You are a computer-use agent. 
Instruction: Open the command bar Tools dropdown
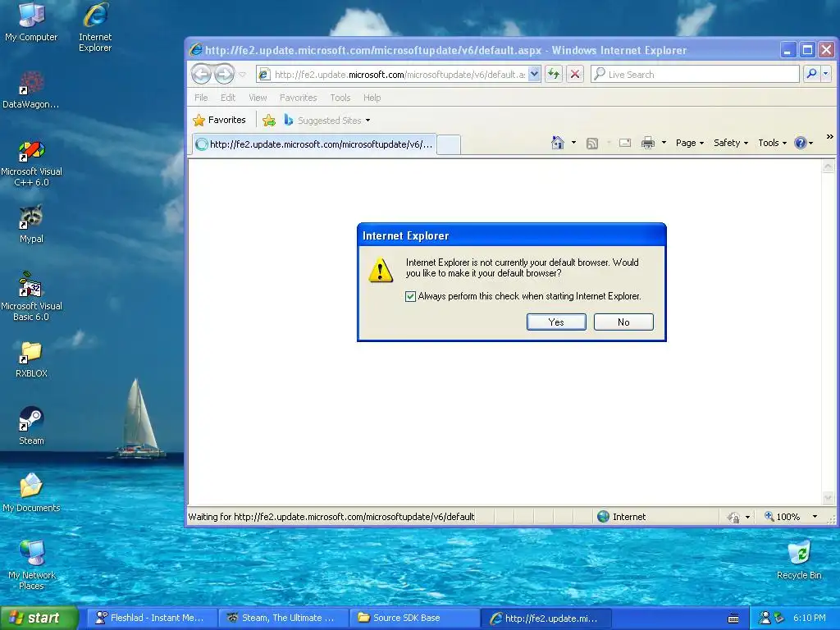click(x=773, y=143)
